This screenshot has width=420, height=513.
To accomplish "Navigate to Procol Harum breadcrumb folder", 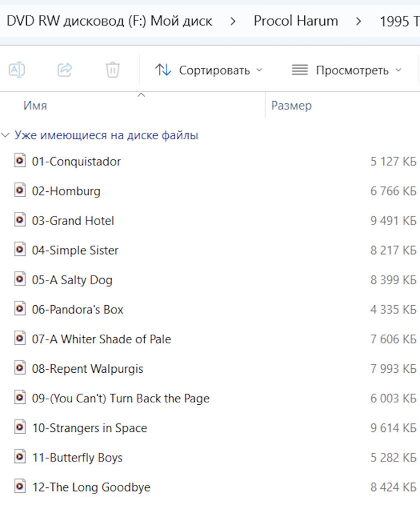I will 296,21.
